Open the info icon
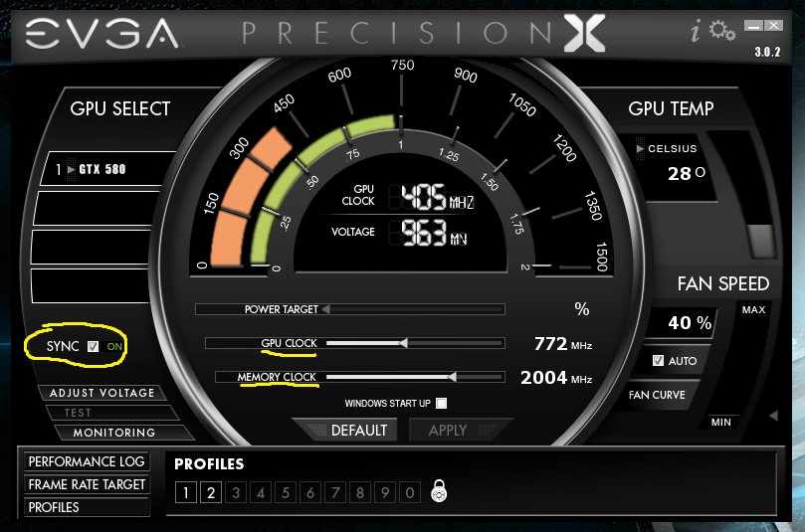 click(696, 31)
